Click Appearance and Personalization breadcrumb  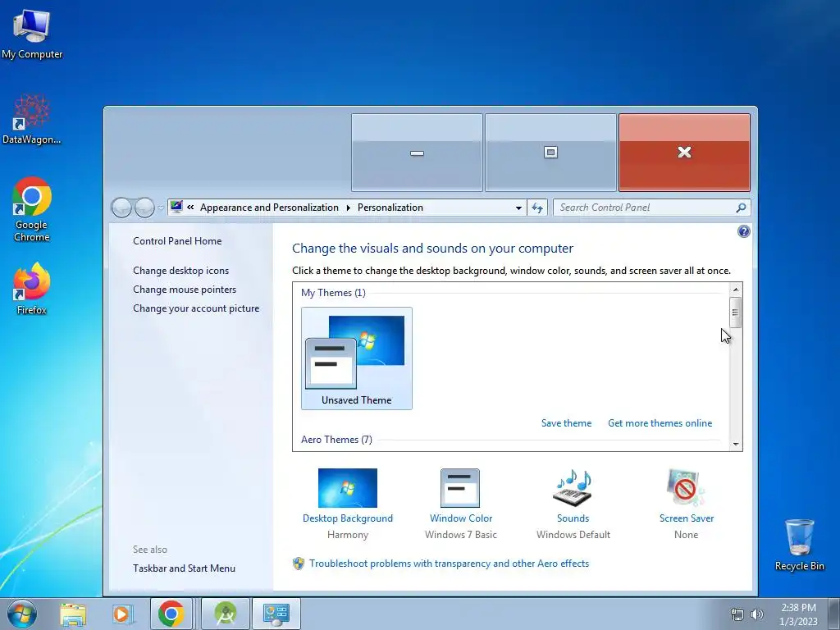pyautogui.click(x=269, y=208)
